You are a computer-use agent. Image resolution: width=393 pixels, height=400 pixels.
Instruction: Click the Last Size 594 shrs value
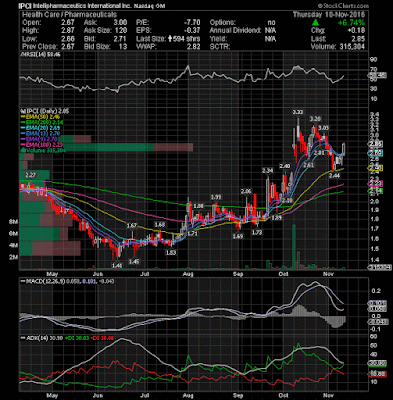(186, 39)
